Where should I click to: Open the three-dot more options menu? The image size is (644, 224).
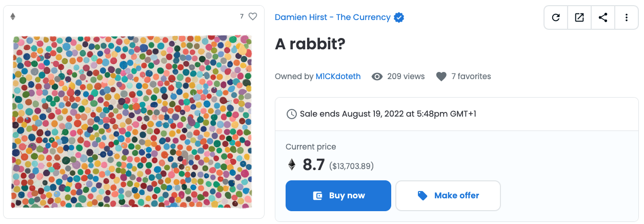click(x=627, y=17)
